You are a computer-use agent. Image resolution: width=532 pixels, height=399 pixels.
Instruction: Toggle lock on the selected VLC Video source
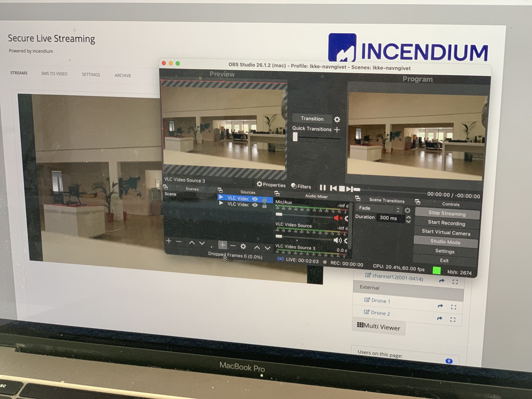click(x=264, y=200)
